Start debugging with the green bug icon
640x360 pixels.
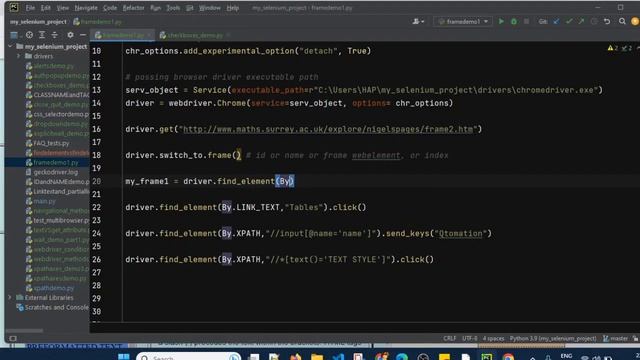click(x=514, y=21)
